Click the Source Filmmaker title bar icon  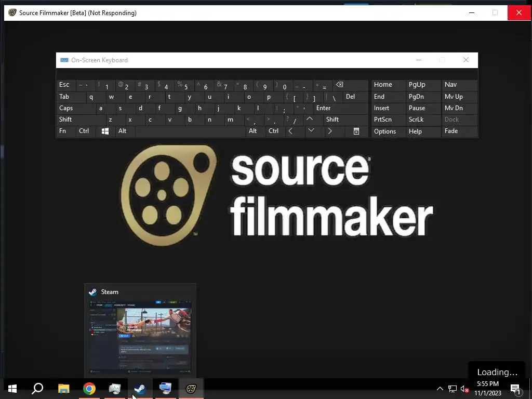point(12,13)
